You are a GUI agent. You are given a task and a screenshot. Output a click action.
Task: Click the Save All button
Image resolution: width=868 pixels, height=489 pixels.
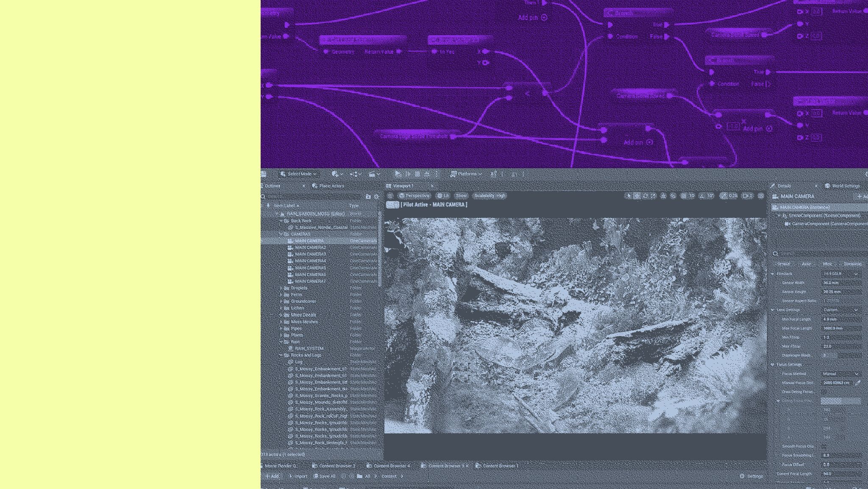tap(325, 476)
